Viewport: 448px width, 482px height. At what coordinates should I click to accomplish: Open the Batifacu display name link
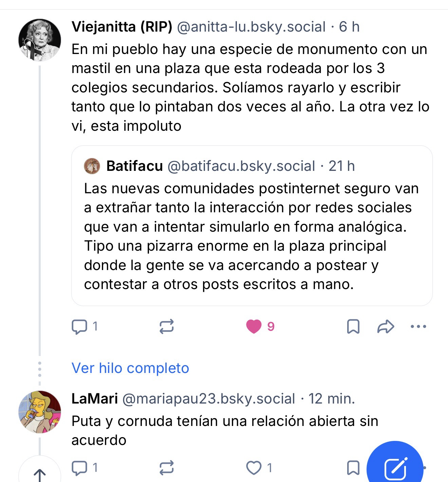134,166
